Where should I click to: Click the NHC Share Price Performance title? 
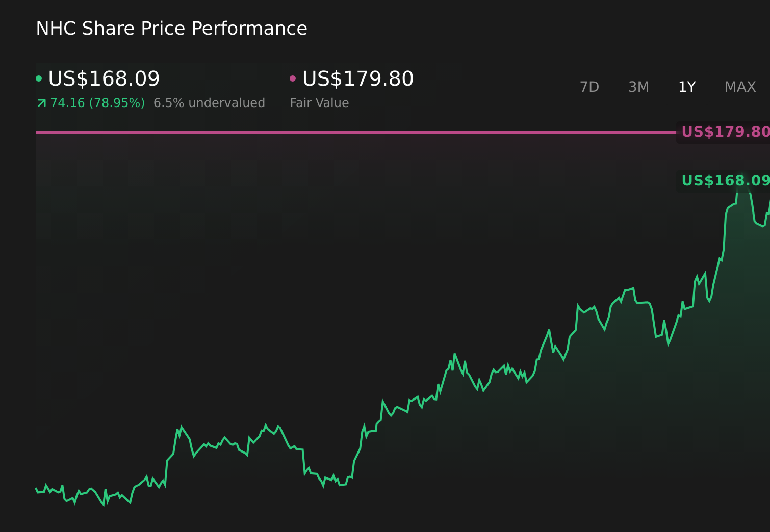[x=172, y=29]
